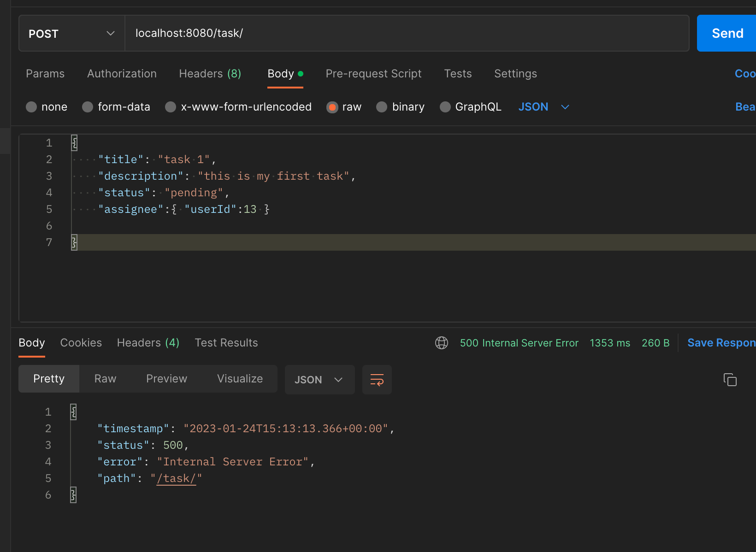Click the "assignee" line in request body
The width and height of the screenshot is (756, 552).
click(184, 209)
